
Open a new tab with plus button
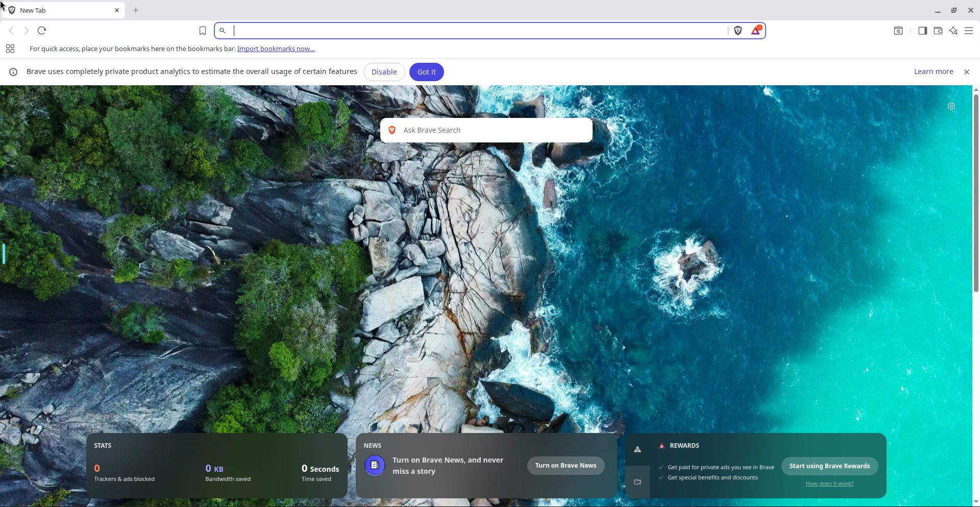click(x=136, y=10)
